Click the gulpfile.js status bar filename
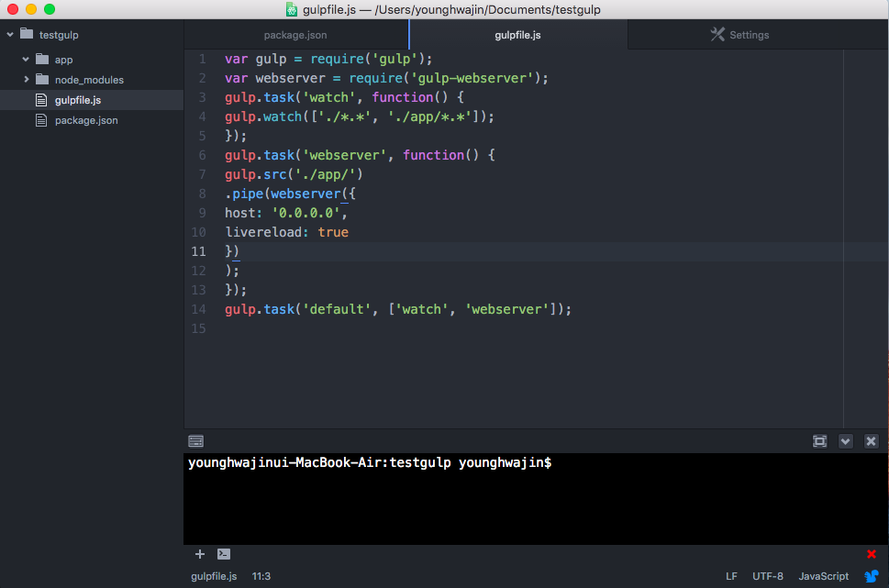Viewport: 889px width, 588px height. click(214, 576)
